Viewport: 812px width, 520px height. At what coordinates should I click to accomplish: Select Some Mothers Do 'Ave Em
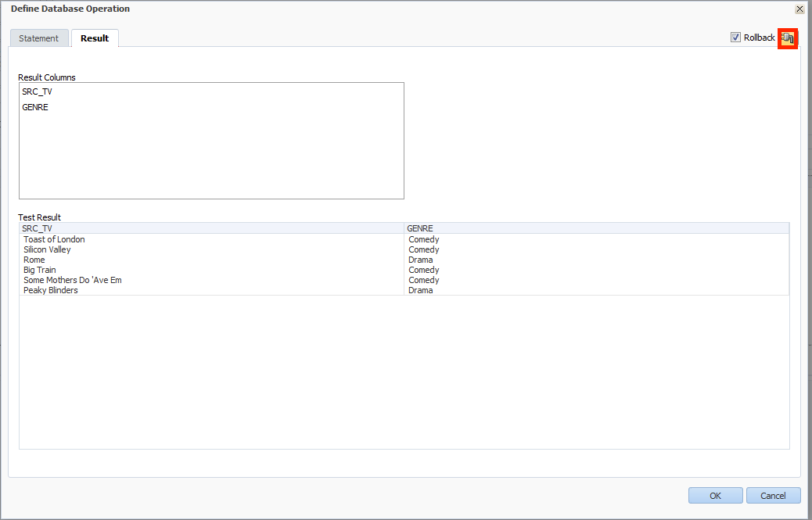[72, 280]
